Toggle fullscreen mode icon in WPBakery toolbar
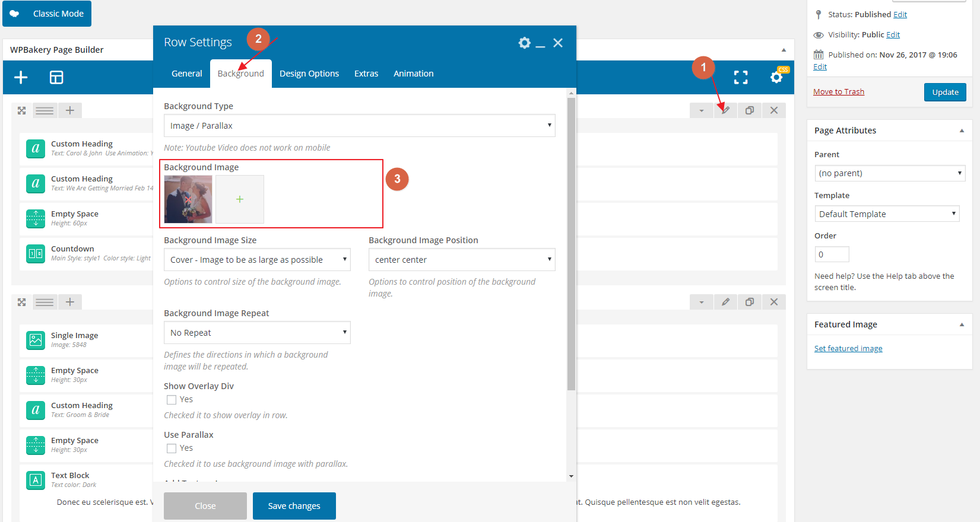 click(x=741, y=77)
